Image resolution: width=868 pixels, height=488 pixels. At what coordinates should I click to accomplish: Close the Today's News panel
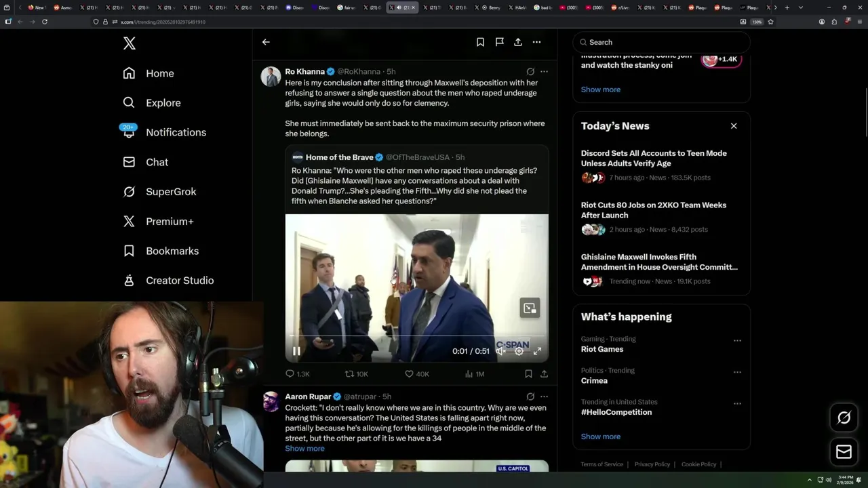click(x=734, y=126)
